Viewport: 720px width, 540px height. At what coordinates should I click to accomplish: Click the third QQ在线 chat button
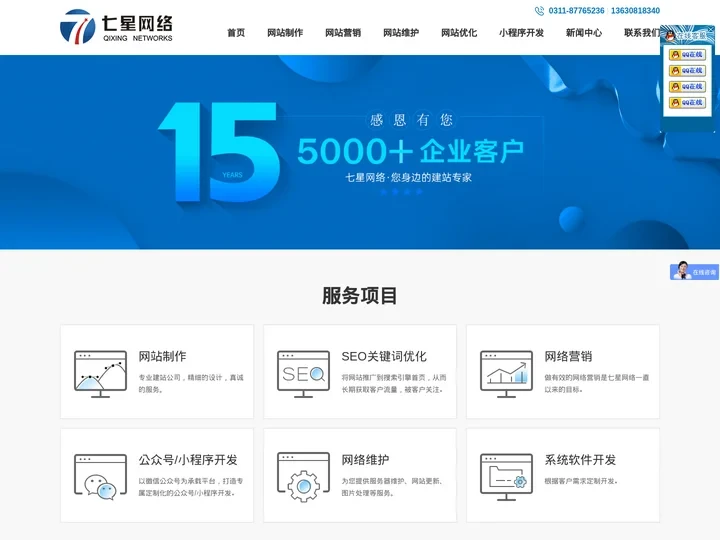click(x=687, y=87)
